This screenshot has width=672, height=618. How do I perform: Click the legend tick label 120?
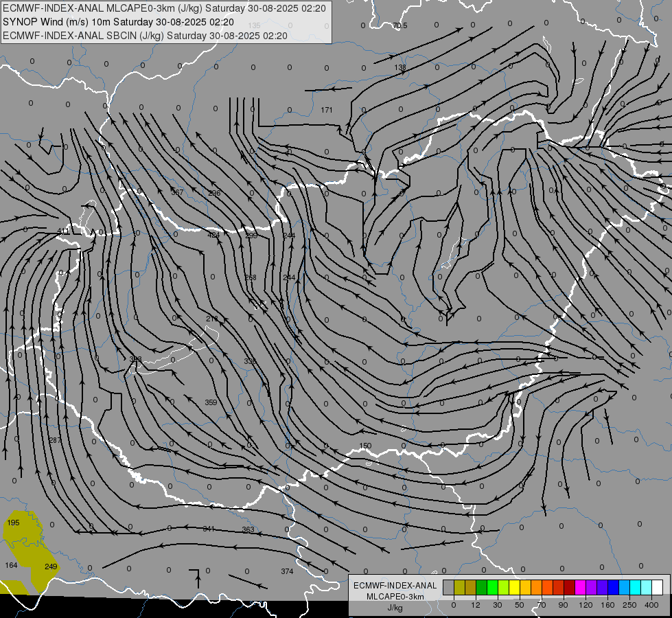[586, 605]
